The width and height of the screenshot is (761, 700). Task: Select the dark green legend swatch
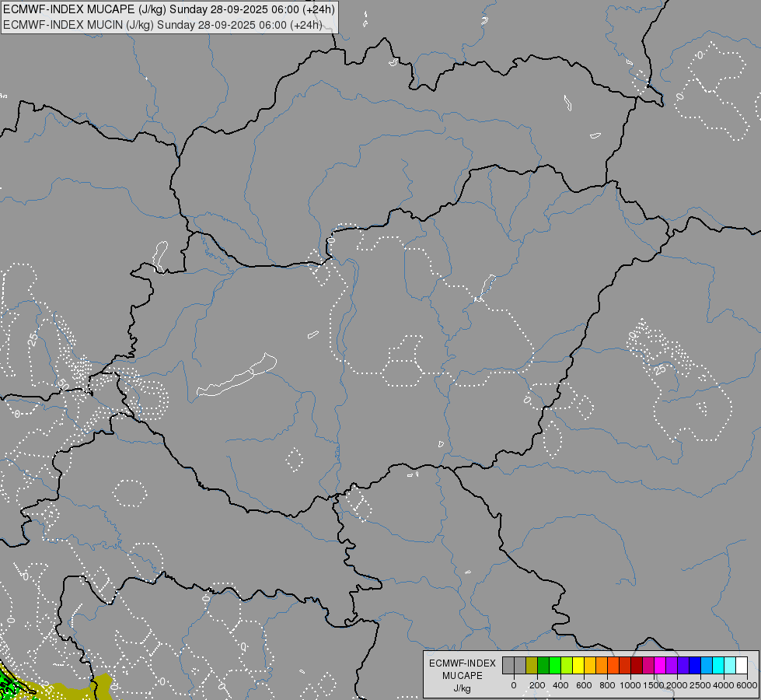pyautogui.click(x=543, y=665)
